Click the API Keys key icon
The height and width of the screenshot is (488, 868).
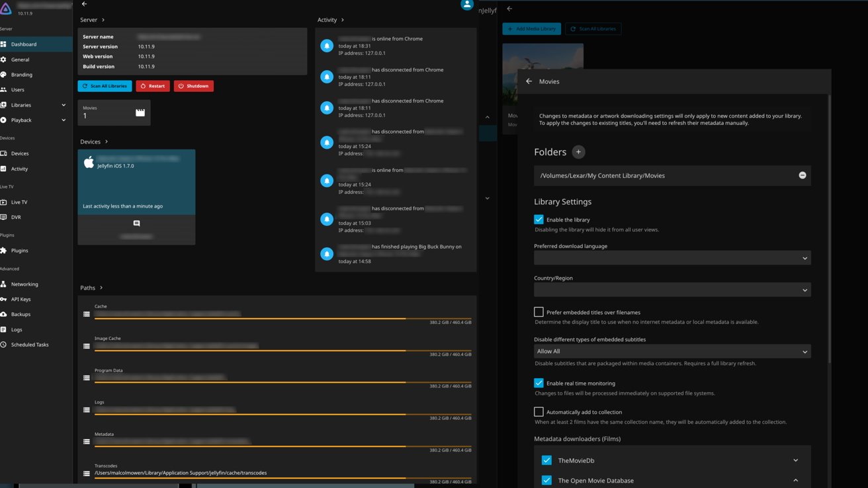[x=3, y=300]
